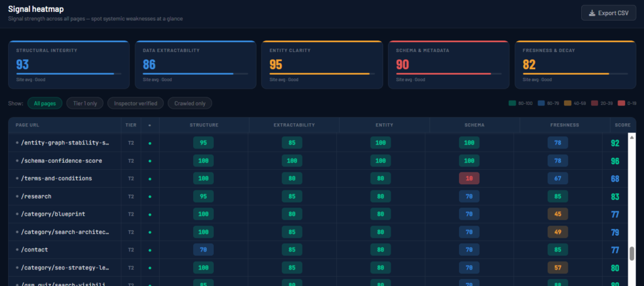Click Freshness score 78 for /entity-graph-stability-s…

click(x=558, y=143)
